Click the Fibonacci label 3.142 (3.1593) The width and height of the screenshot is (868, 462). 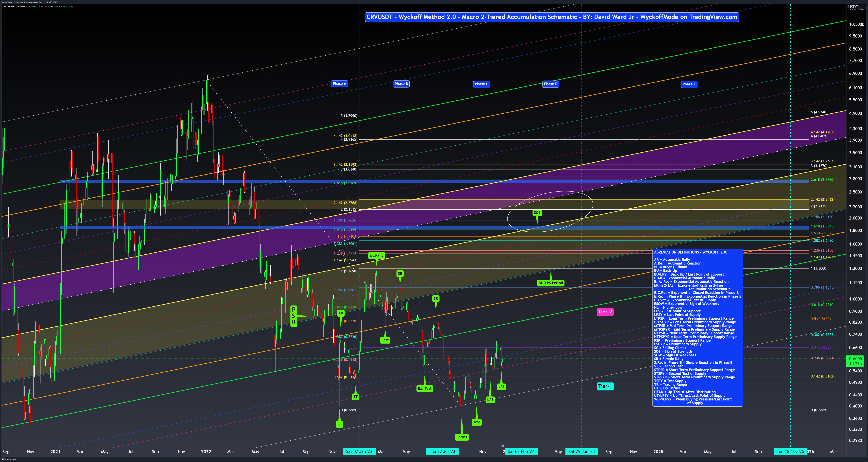(x=345, y=165)
